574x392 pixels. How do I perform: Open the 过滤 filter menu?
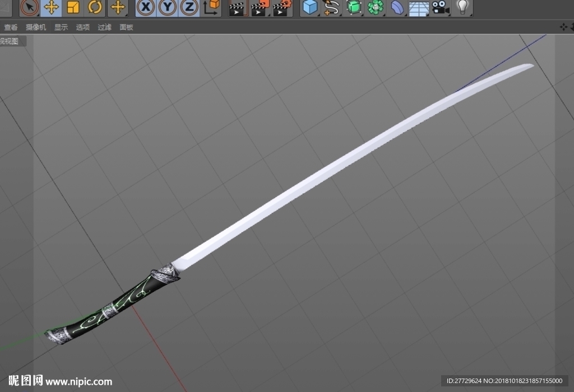[105, 27]
